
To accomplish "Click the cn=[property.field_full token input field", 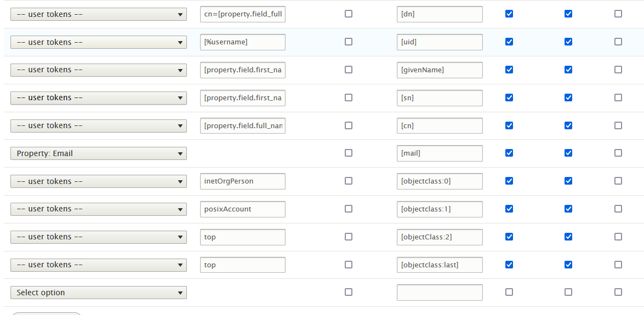I will [x=243, y=14].
